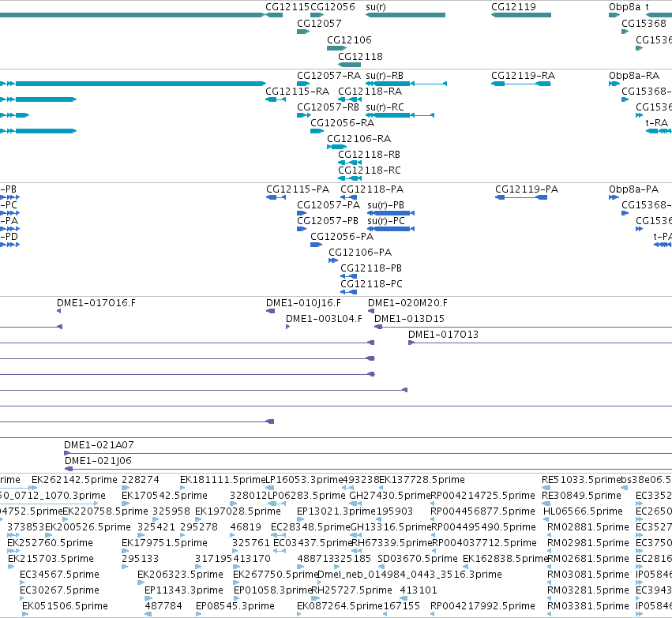The height and width of the screenshot is (618, 672).
Task: Click BAC end DME1-010J16.F
Action: 303,304
